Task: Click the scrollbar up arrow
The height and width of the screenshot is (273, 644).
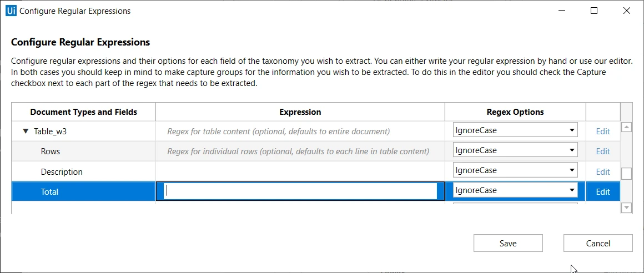Action: [x=626, y=127]
